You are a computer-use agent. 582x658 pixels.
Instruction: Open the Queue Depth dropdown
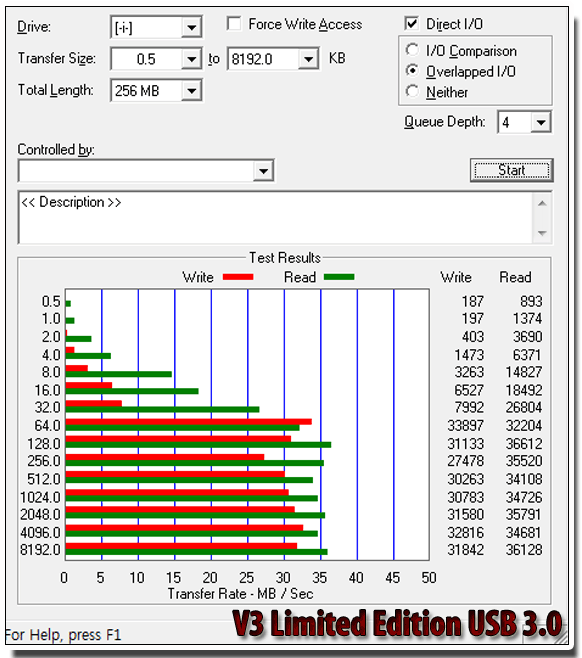click(x=541, y=123)
